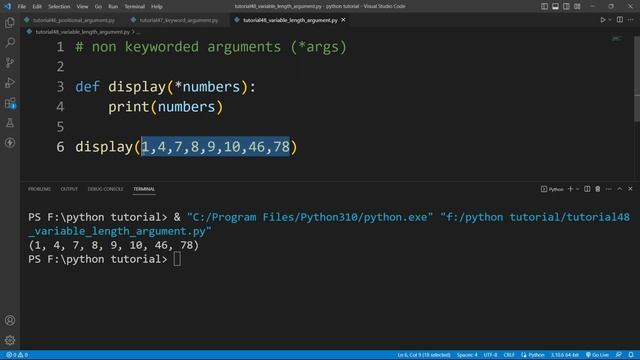640x360 pixels.
Task: Kill terminal with trash icon
Action: click(x=598, y=189)
